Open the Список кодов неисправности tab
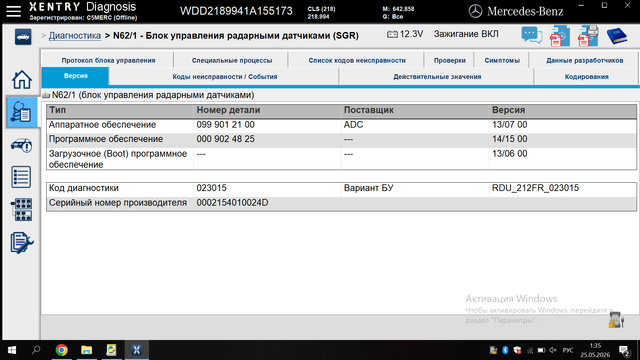The height and width of the screenshot is (360, 640). (357, 60)
